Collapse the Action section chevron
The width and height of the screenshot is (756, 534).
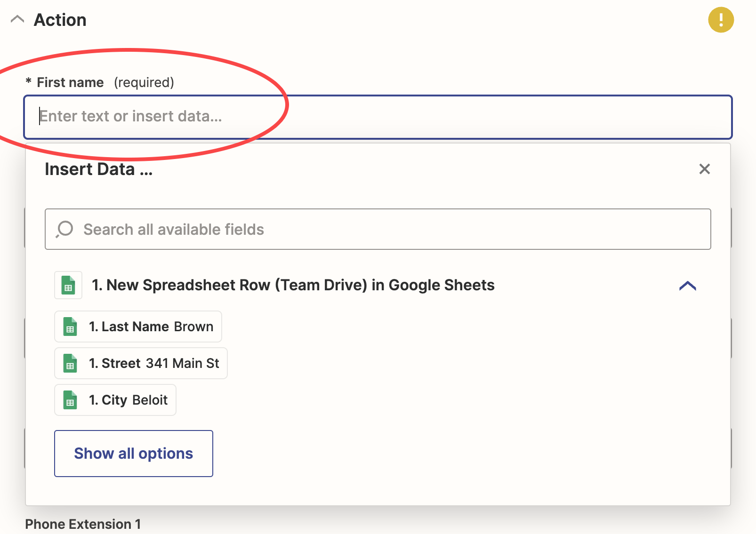pos(17,20)
